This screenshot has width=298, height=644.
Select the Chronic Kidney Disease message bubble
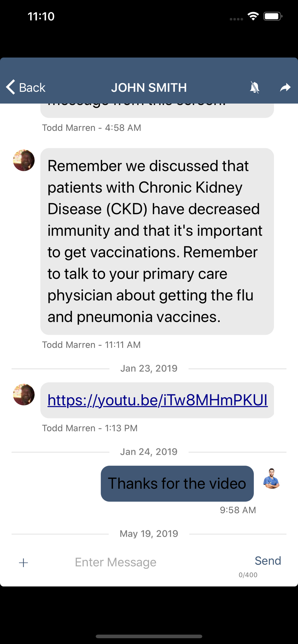click(x=157, y=241)
